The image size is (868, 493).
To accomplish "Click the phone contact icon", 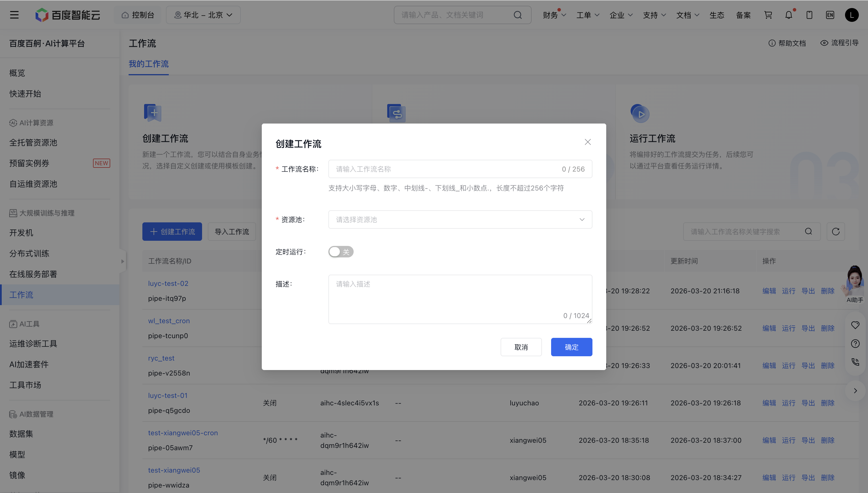I will point(855,362).
